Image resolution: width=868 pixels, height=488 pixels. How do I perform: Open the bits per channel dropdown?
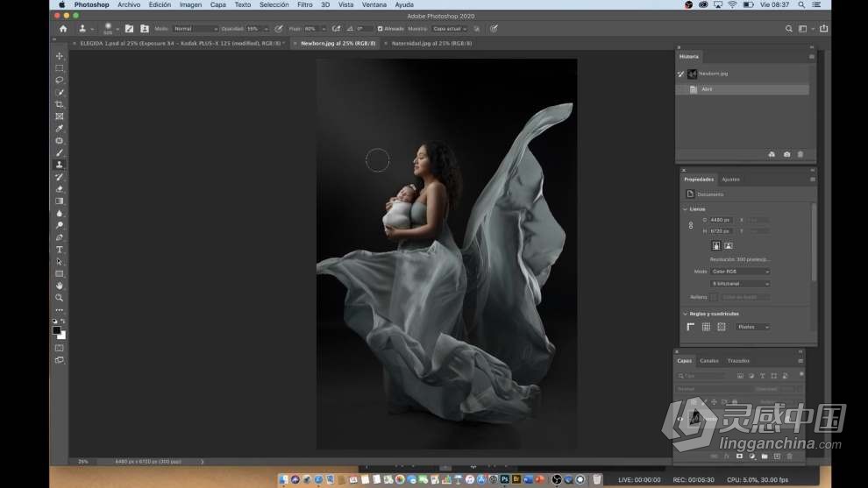tap(740, 284)
